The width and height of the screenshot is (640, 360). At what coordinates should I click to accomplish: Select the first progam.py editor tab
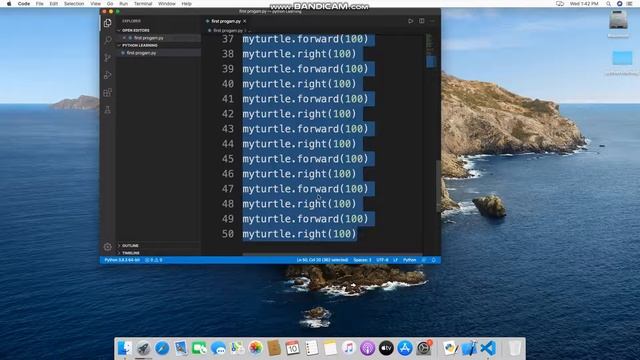point(226,21)
